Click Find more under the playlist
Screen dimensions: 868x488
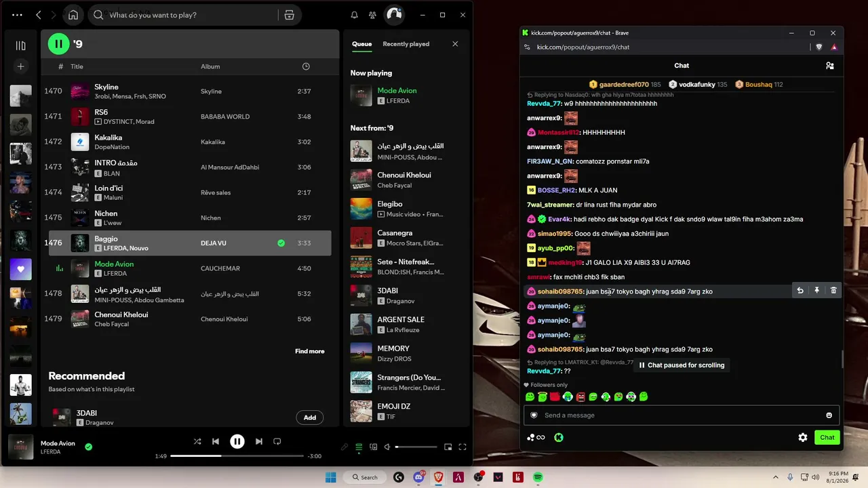coord(310,351)
